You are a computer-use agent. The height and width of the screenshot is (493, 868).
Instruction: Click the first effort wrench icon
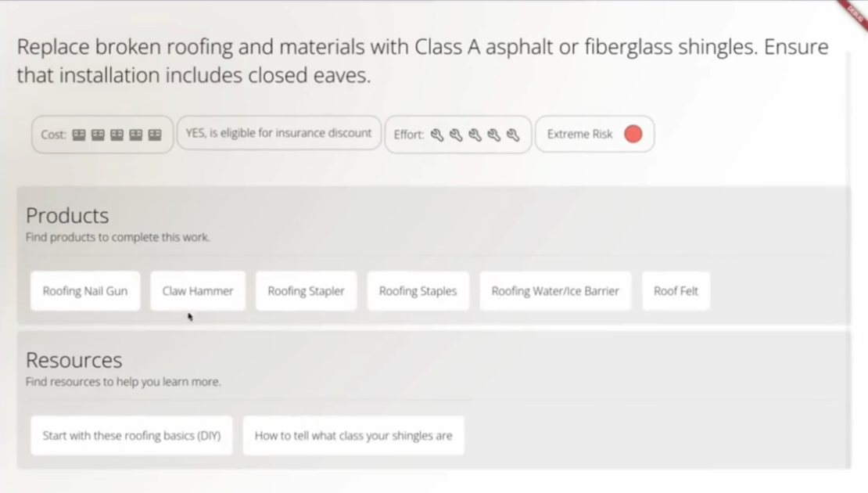point(437,135)
